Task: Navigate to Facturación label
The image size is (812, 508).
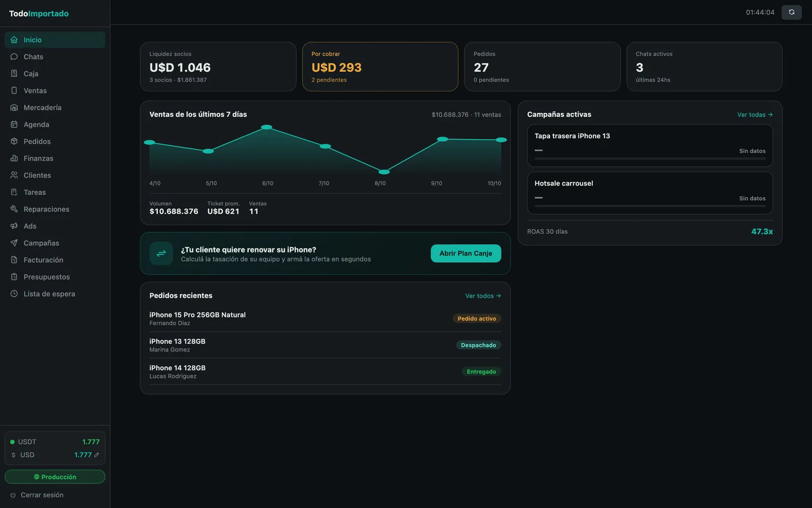Action: point(44,260)
